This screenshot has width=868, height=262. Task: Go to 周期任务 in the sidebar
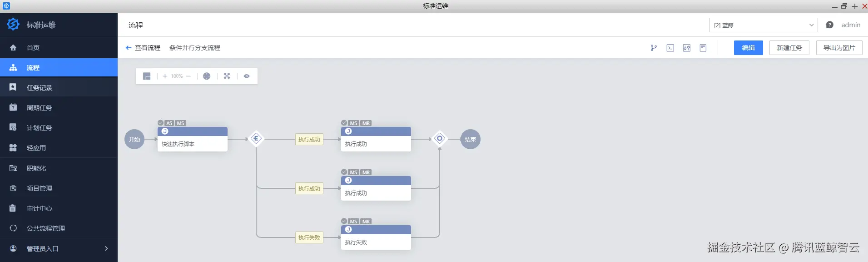coord(40,108)
